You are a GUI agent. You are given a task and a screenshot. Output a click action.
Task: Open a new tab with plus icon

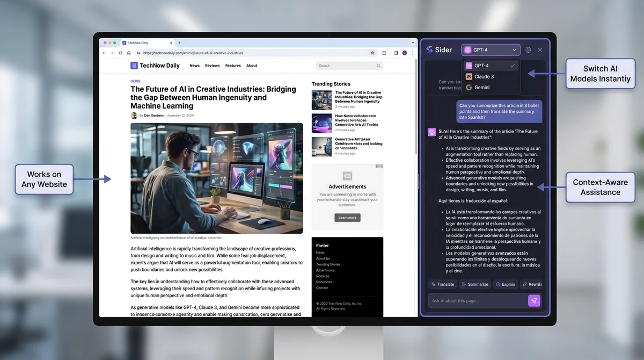point(179,42)
